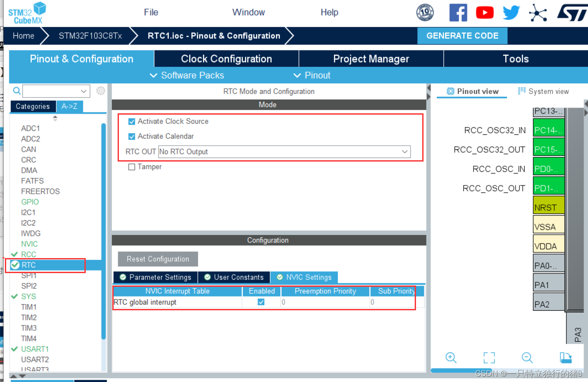
Task: Click the STM32 CubeMX logo
Action: tap(27, 13)
